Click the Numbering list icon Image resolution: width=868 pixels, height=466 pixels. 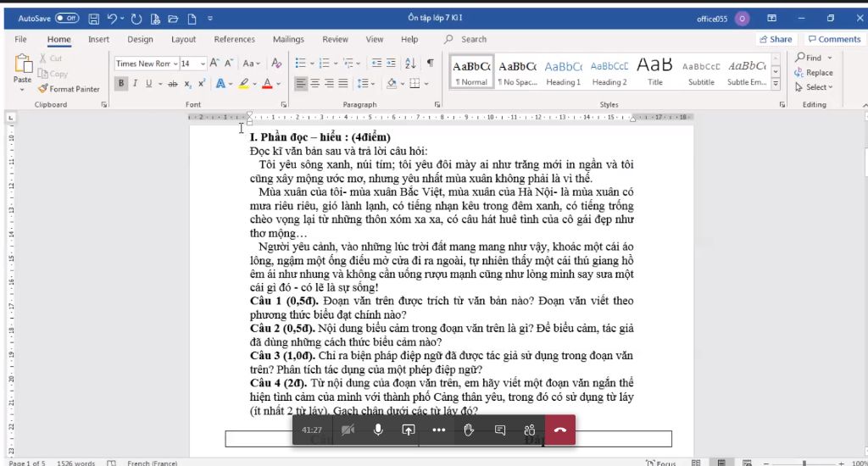pyautogui.click(x=325, y=63)
